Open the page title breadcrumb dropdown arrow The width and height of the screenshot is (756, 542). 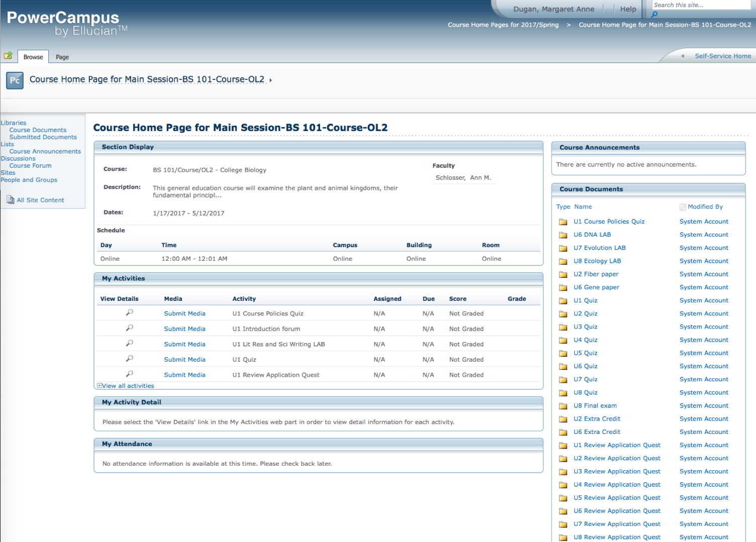(270, 80)
